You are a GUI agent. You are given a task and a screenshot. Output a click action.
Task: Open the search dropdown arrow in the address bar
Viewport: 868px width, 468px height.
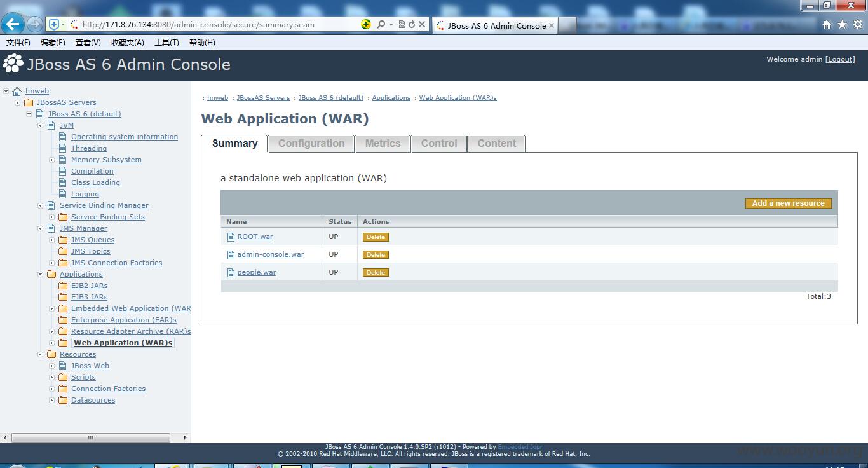tap(391, 24)
